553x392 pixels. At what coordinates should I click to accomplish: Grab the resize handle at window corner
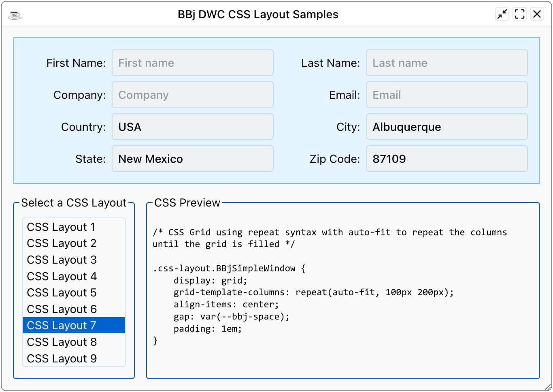click(548, 387)
